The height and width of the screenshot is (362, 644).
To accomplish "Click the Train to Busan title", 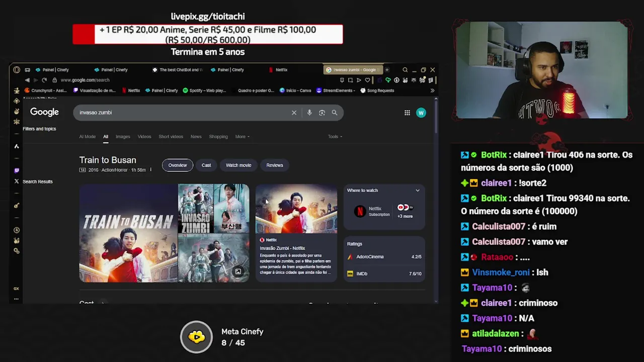I will 108,160.
